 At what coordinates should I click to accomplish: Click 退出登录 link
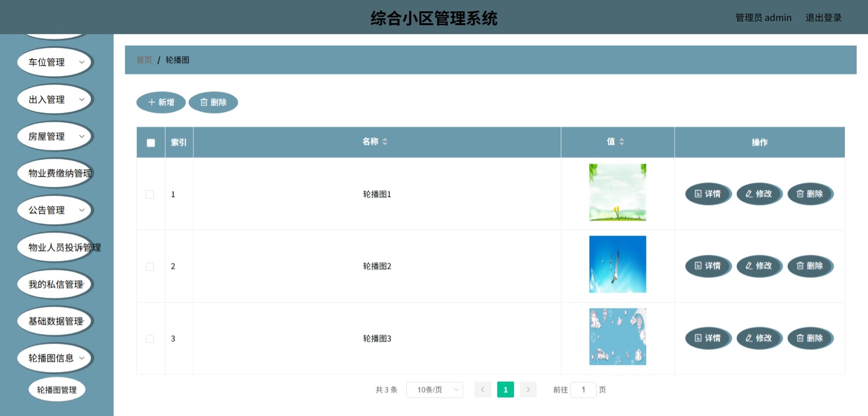[x=823, y=18]
